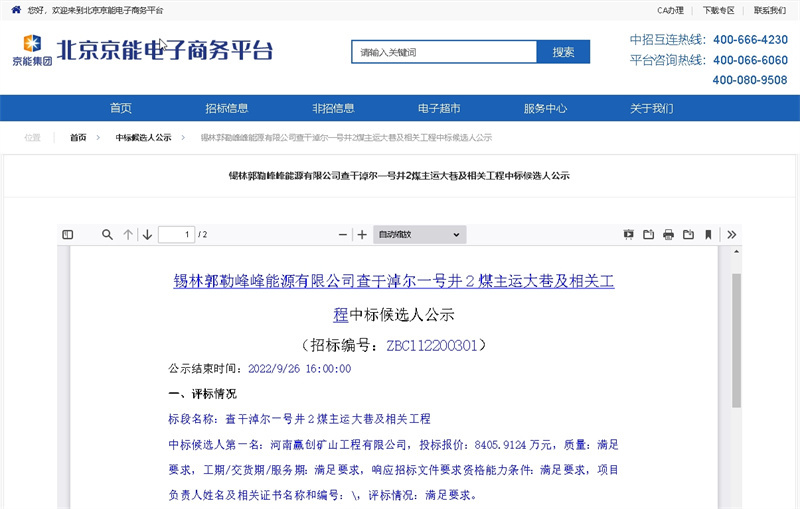Click the open file icon in PDF toolbar
Viewport: 800px width, 509px height.
click(648, 235)
